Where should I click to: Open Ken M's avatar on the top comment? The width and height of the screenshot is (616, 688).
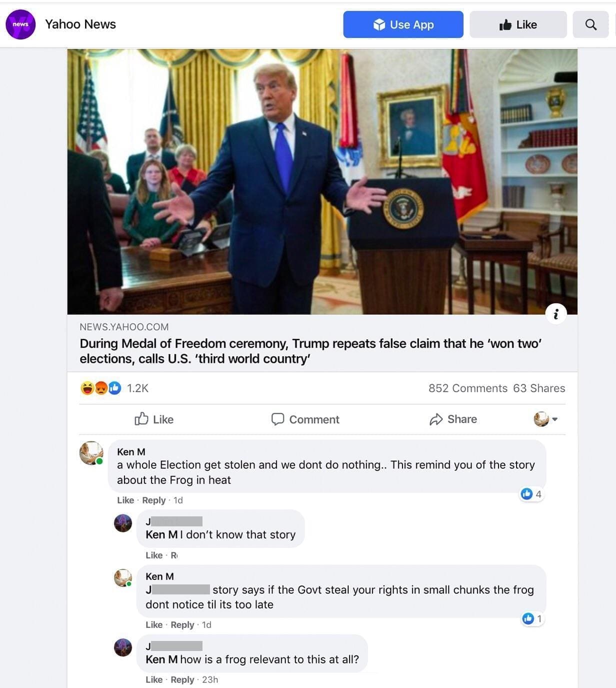(x=91, y=453)
